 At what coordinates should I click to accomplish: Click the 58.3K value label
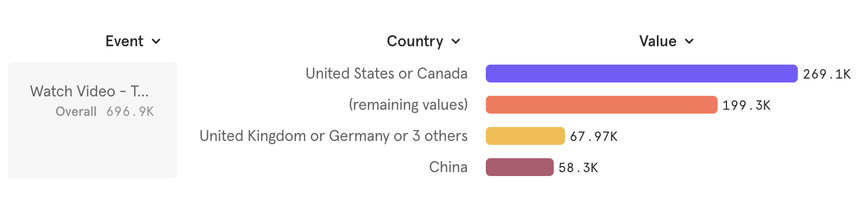click(x=578, y=168)
